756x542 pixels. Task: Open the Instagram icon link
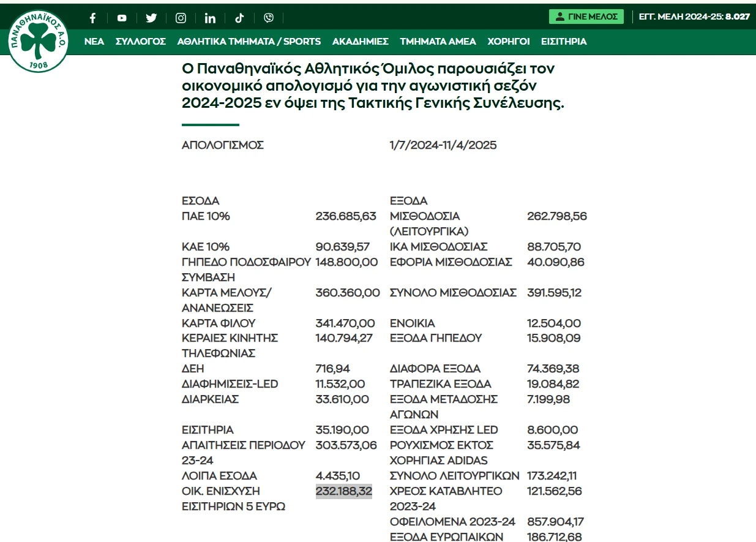click(181, 18)
